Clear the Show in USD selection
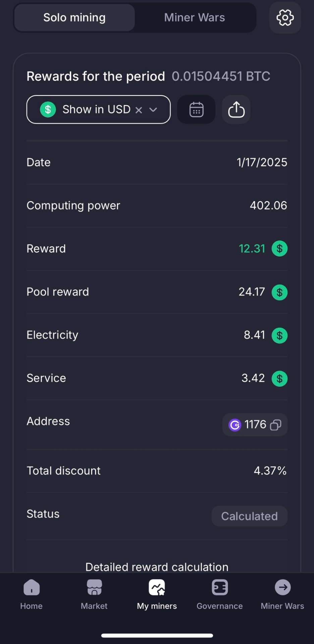 139,110
